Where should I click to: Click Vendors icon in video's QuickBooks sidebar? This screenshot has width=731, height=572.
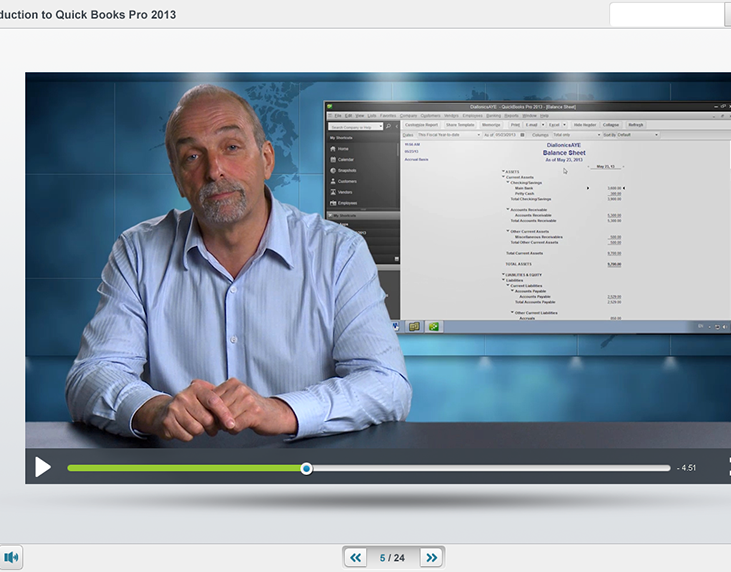[x=333, y=192]
